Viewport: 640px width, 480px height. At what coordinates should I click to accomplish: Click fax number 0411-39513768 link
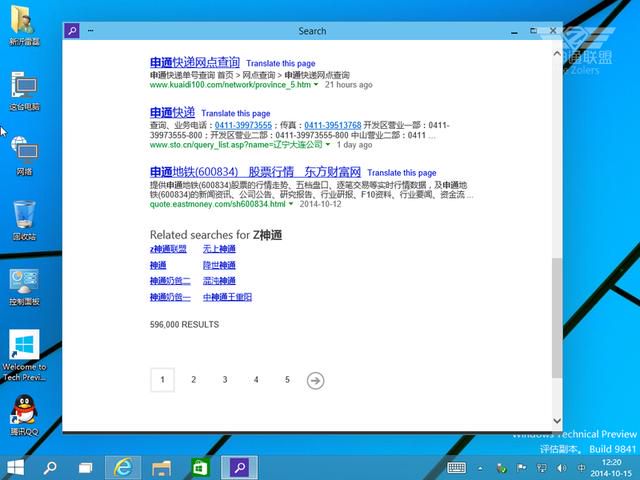(x=333, y=125)
